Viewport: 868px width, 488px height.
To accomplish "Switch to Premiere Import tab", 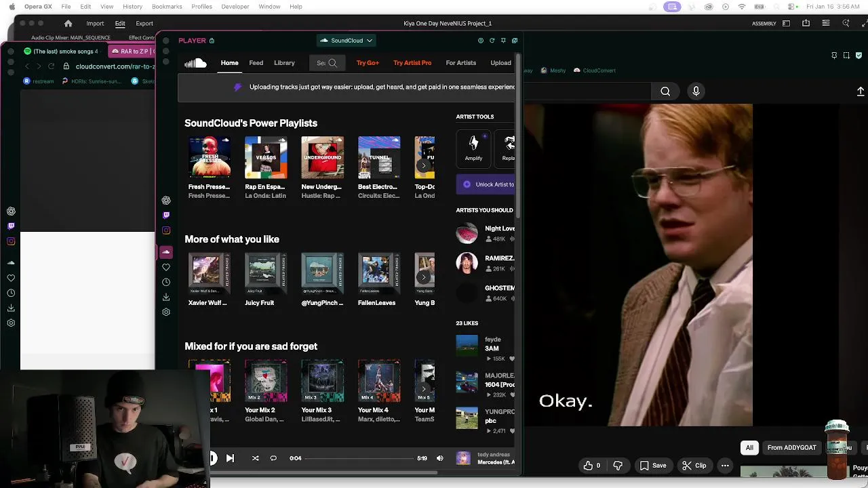I will click(95, 24).
